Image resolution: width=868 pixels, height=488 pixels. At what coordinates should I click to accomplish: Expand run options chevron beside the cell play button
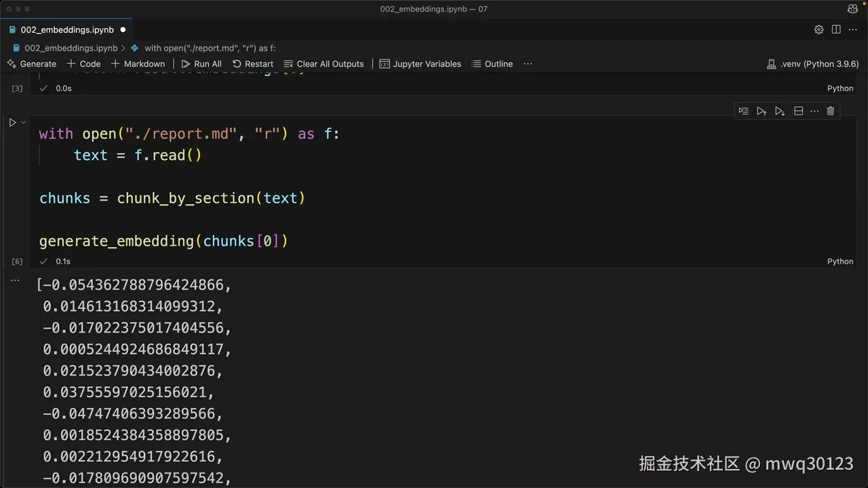(24, 123)
